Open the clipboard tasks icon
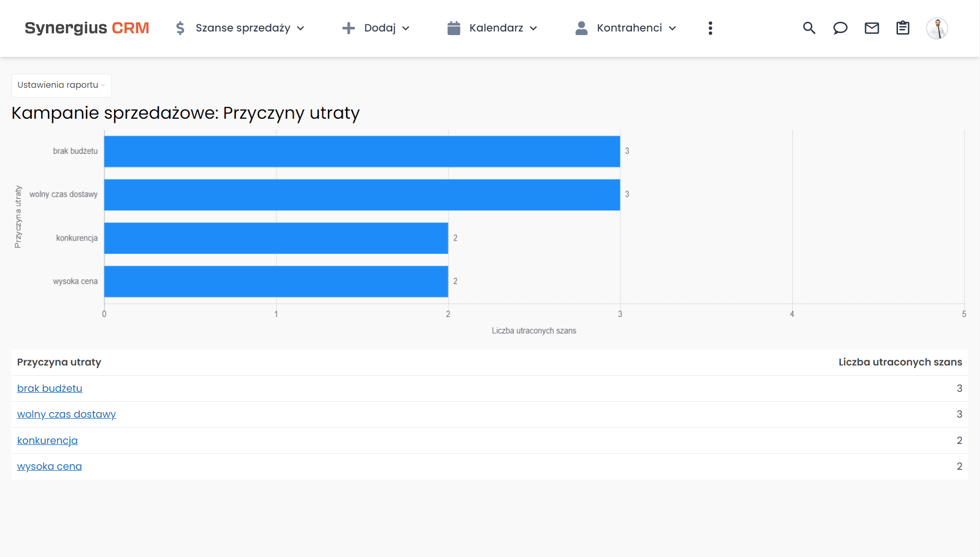 (903, 28)
